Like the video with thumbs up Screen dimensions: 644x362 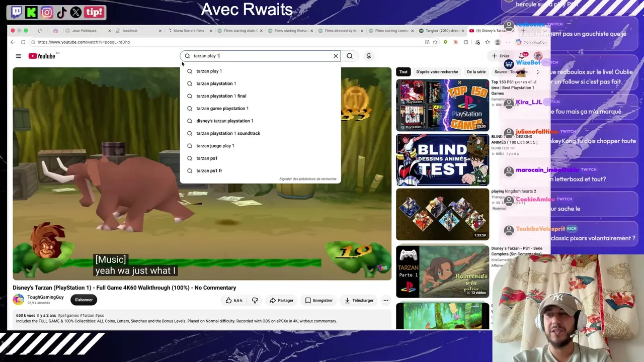coord(234,300)
